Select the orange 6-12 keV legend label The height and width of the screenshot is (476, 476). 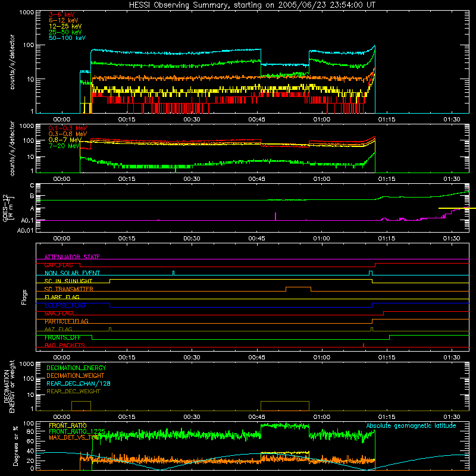click(63, 20)
